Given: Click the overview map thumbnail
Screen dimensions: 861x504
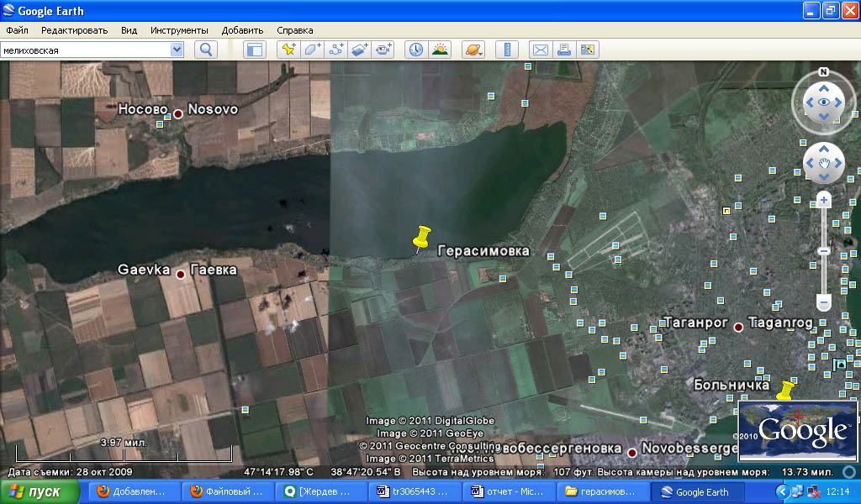Looking at the screenshot, I should (x=798, y=431).
